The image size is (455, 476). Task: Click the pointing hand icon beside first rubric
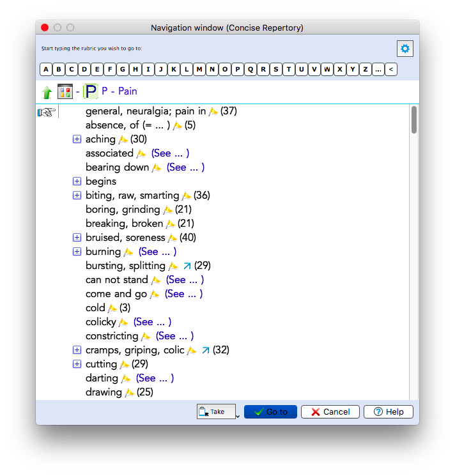pos(47,112)
